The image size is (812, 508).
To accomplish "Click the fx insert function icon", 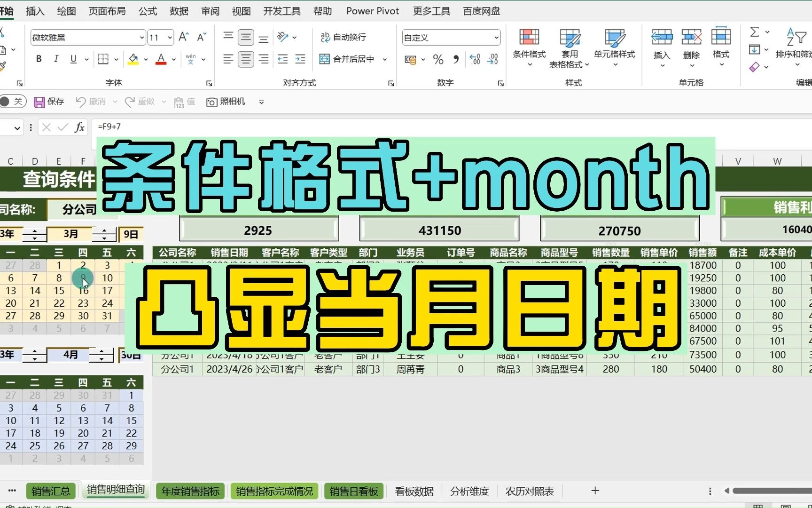I will (x=79, y=127).
